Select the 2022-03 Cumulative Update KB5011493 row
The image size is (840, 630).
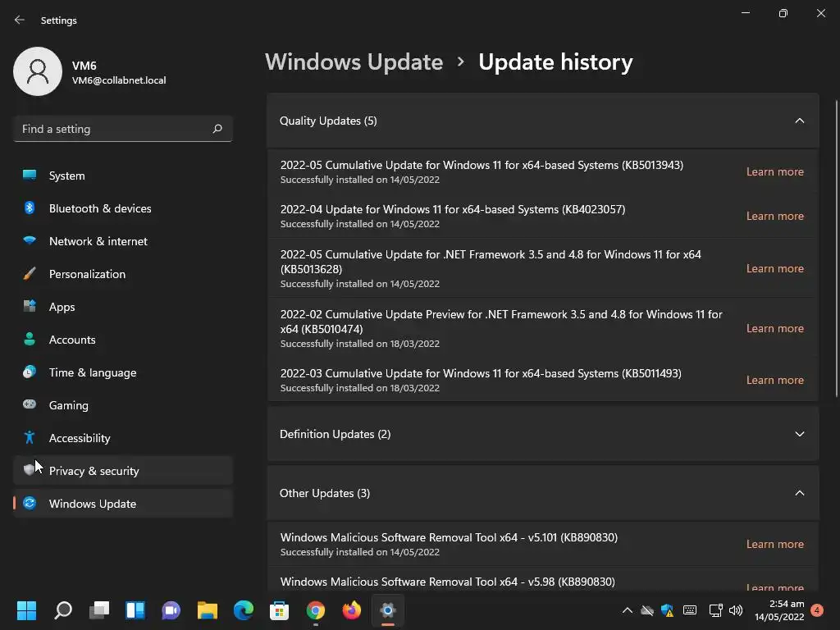543,380
